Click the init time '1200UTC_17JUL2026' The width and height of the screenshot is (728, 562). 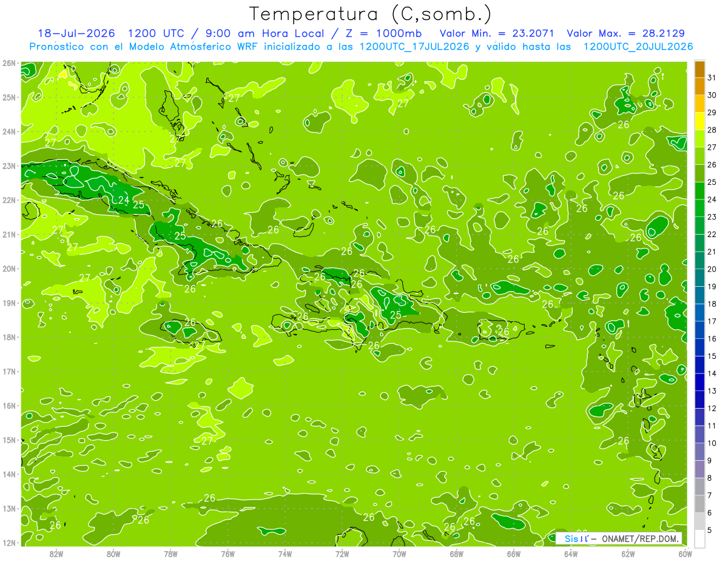(414, 47)
